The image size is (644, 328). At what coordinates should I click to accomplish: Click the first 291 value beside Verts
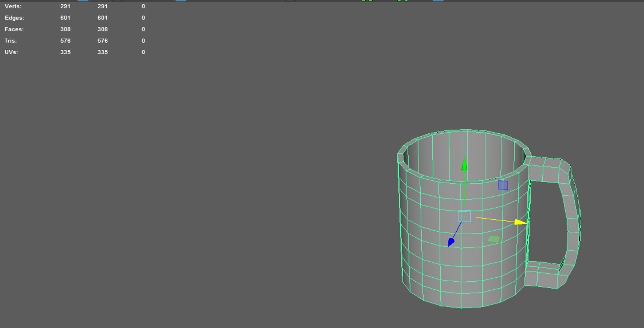[65, 6]
